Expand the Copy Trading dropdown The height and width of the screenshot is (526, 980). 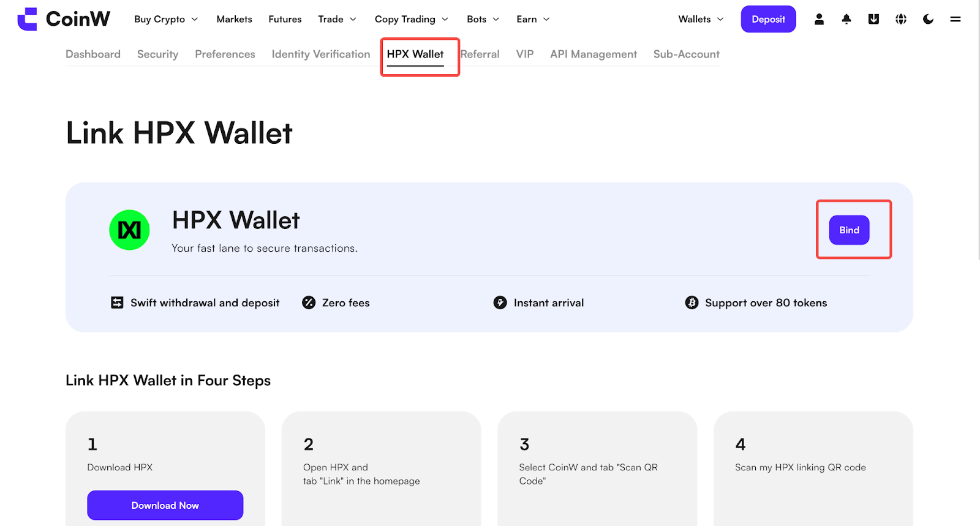click(x=412, y=19)
